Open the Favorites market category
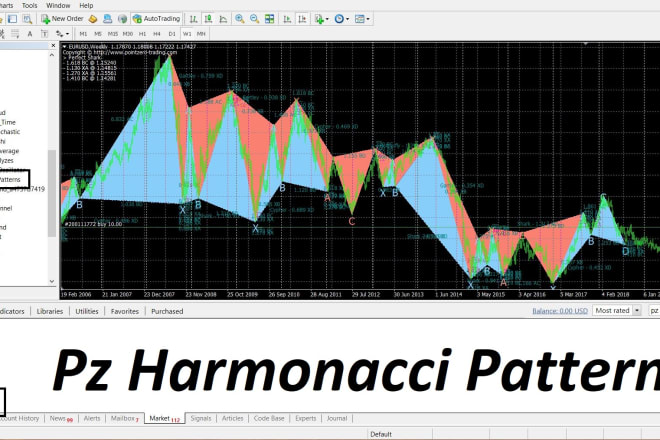Viewport: 660px width, 440px height. tap(125, 311)
